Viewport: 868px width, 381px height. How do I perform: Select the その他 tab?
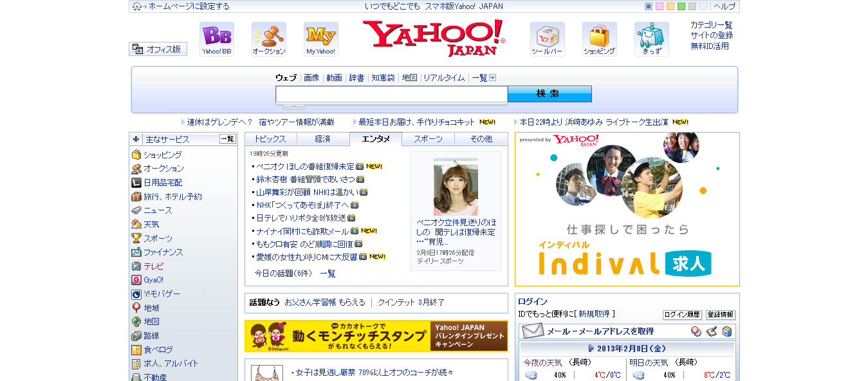(481, 139)
